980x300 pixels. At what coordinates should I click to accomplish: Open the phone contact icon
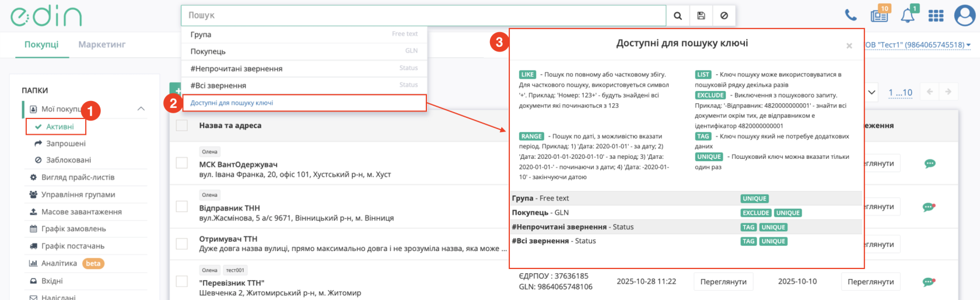(851, 15)
